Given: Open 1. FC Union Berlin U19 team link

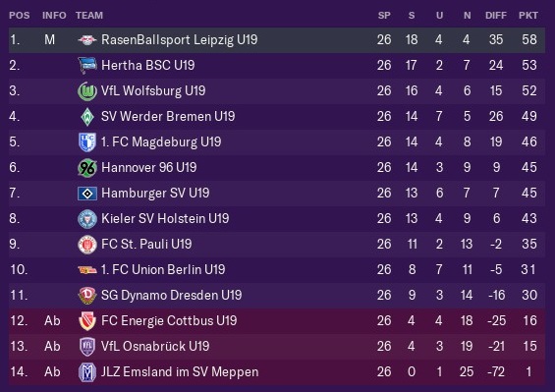Looking at the screenshot, I should 163,270.
